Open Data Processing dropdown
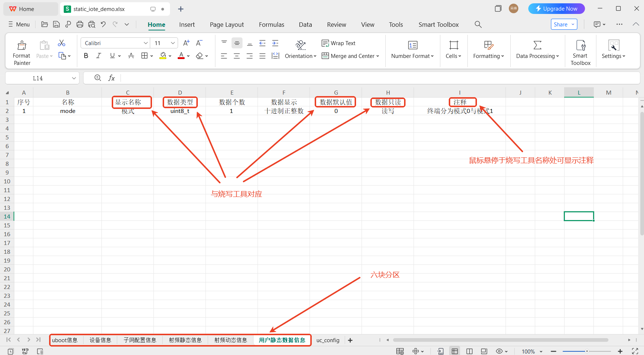The width and height of the screenshot is (644, 355). pos(538,56)
